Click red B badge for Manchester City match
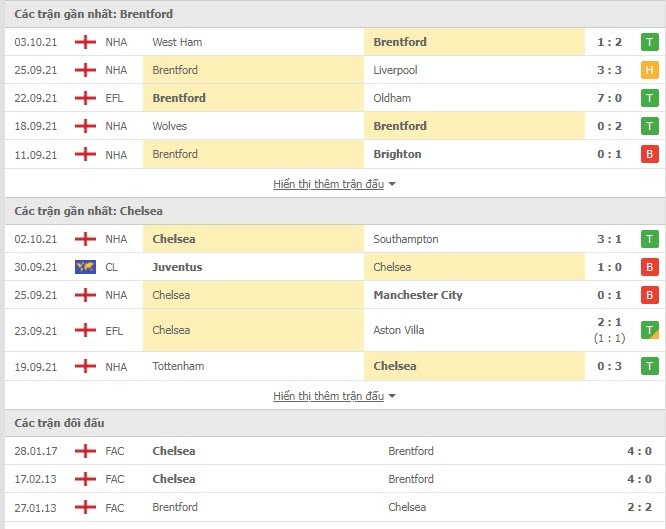The image size is (666, 529). (x=649, y=295)
